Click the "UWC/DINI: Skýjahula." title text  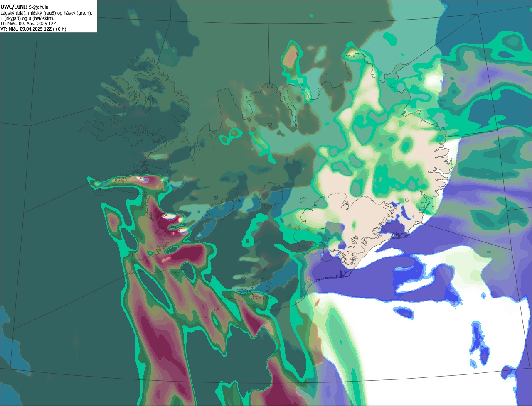(x=25, y=7)
